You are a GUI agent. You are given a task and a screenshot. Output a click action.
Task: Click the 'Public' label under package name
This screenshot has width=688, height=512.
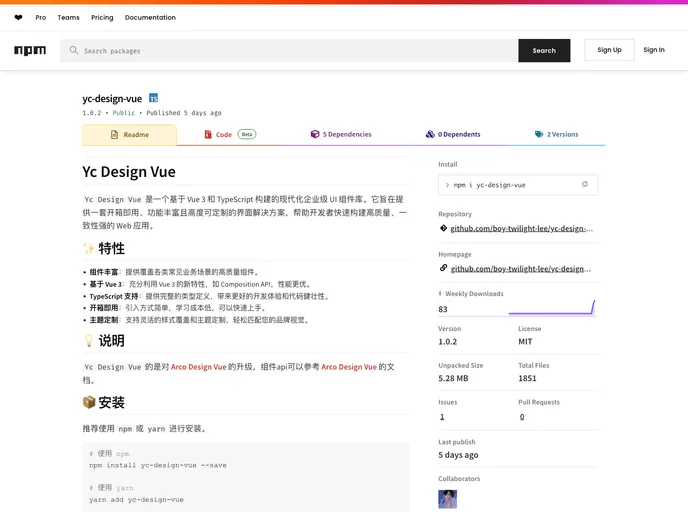point(124,113)
